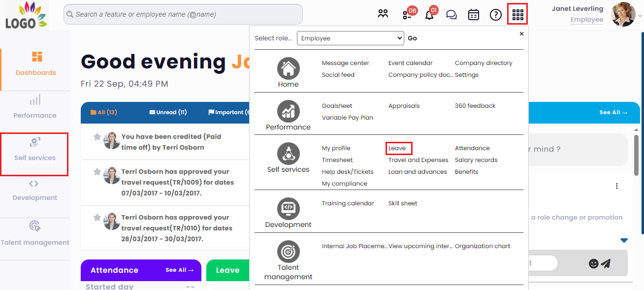644x290 pixels.
Task: Open the Select role dropdown
Action: point(350,38)
